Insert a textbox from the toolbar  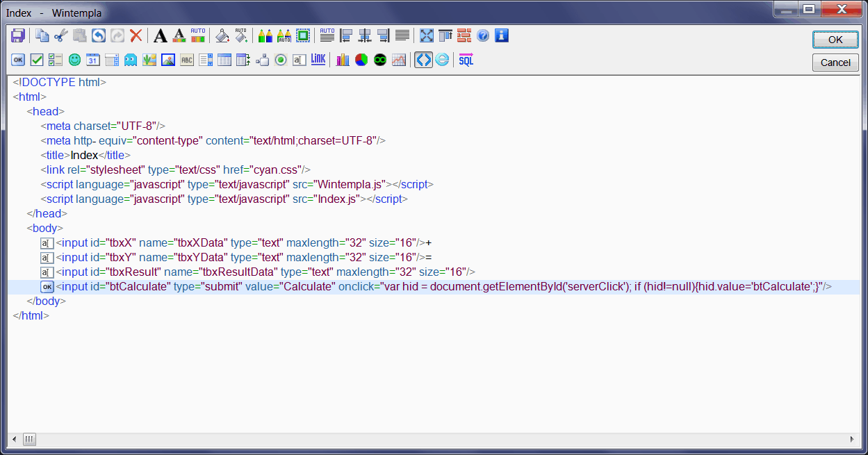pos(300,60)
